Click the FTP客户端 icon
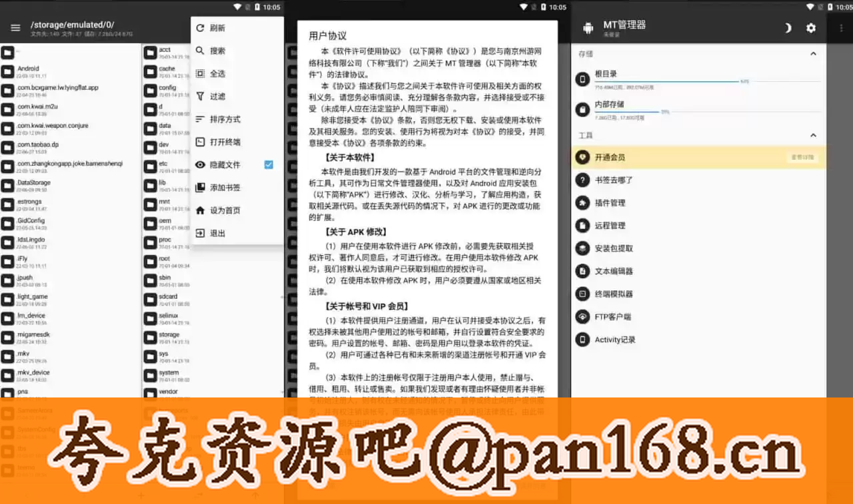 tap(583, 317)
